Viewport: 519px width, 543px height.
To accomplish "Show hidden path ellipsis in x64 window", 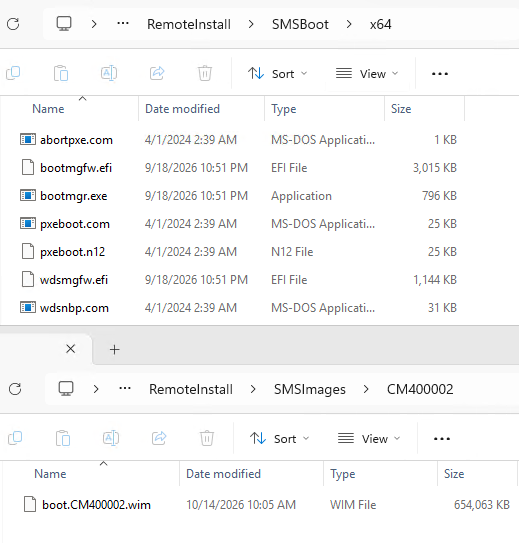I will point(123,24).
